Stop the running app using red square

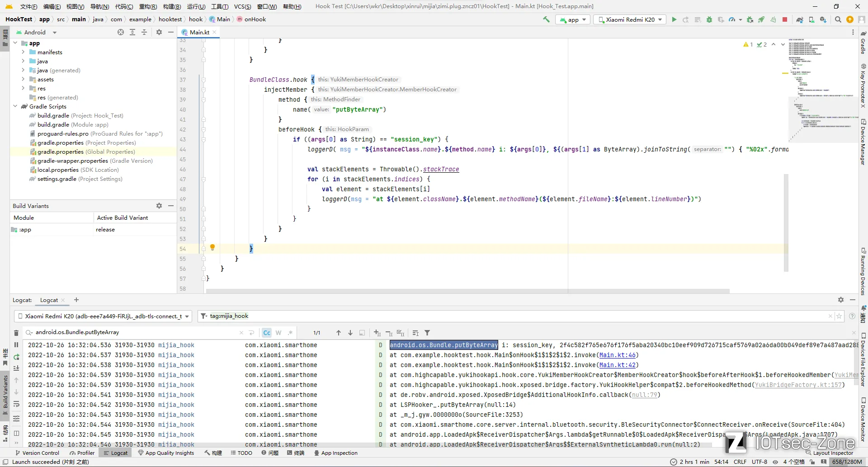pos(785,19)
